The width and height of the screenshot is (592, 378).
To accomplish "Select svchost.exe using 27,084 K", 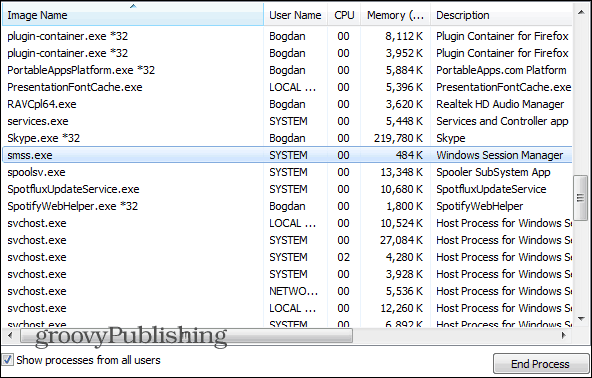I will coord(287,240).
